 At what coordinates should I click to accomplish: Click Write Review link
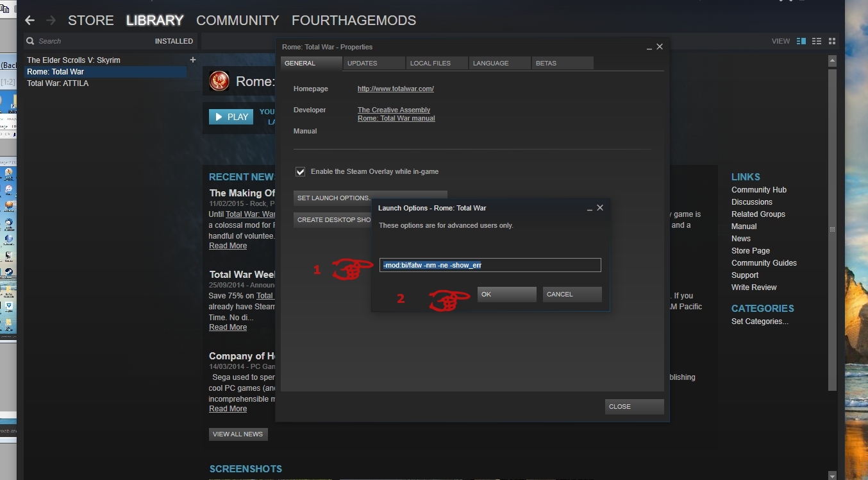point(754,287)
